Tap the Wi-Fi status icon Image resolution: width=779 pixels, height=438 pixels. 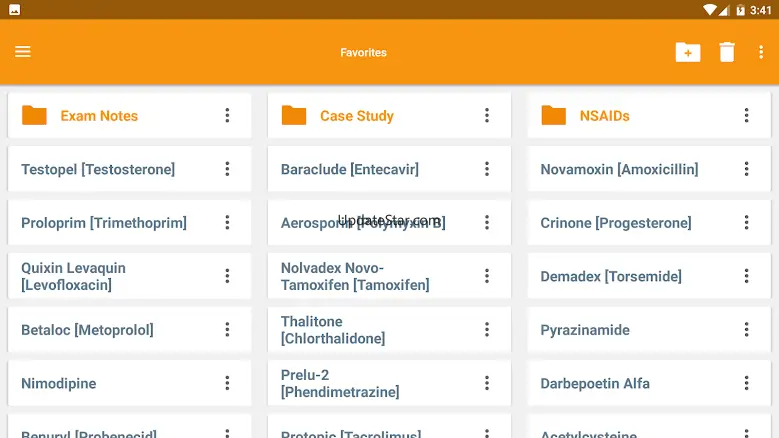tap(710, 10)
